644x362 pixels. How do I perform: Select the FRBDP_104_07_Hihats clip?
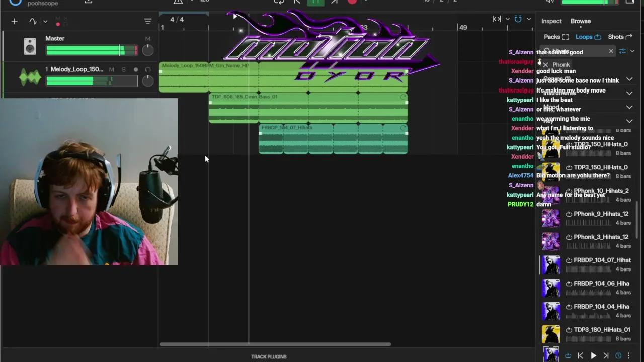333,139
